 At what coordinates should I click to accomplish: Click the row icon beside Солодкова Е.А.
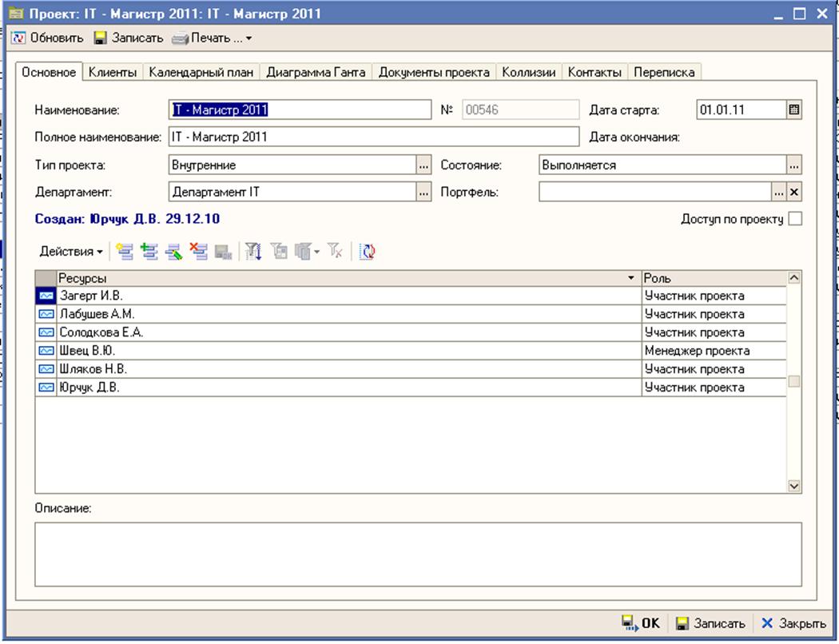click(46, 332)
